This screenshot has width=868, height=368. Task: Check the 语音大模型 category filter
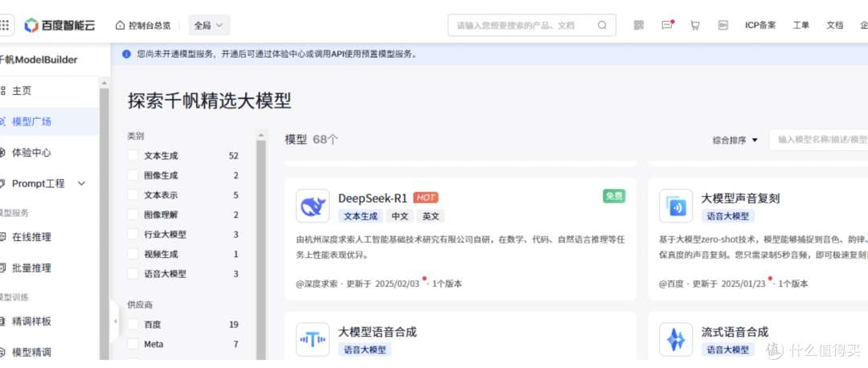(x=133, y=274)
